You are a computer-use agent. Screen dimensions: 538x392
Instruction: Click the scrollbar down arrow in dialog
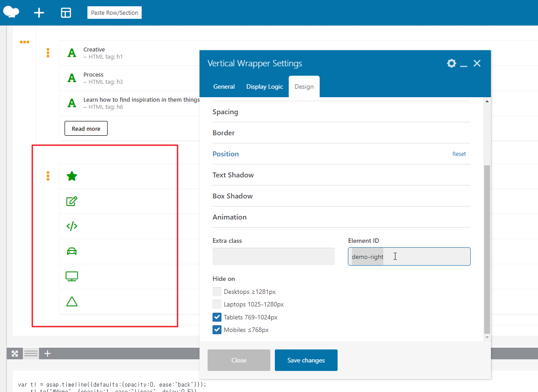pyautogui.click(x=487, y=337)
